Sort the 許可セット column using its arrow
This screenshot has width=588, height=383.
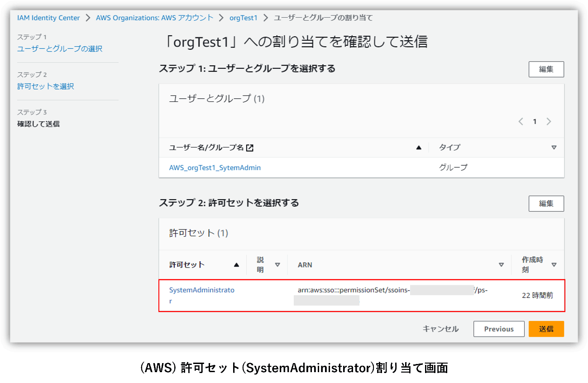236,265
